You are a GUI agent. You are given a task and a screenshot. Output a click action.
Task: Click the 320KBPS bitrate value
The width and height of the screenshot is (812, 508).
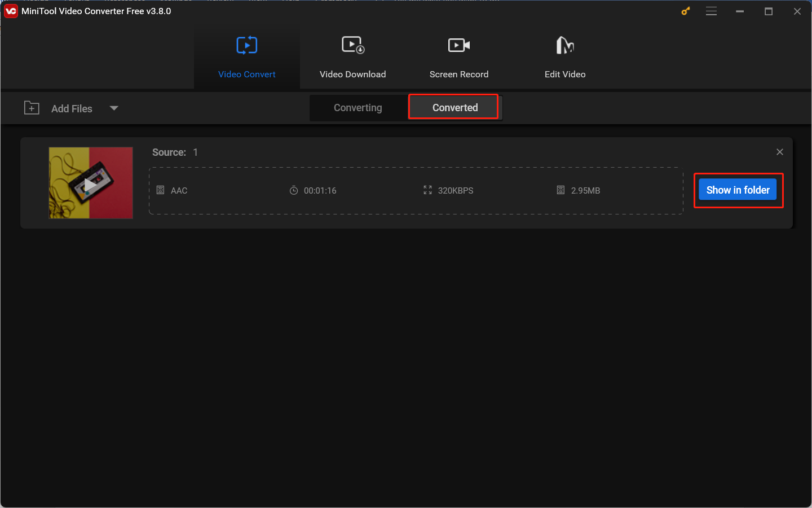[x=456, y=191]
